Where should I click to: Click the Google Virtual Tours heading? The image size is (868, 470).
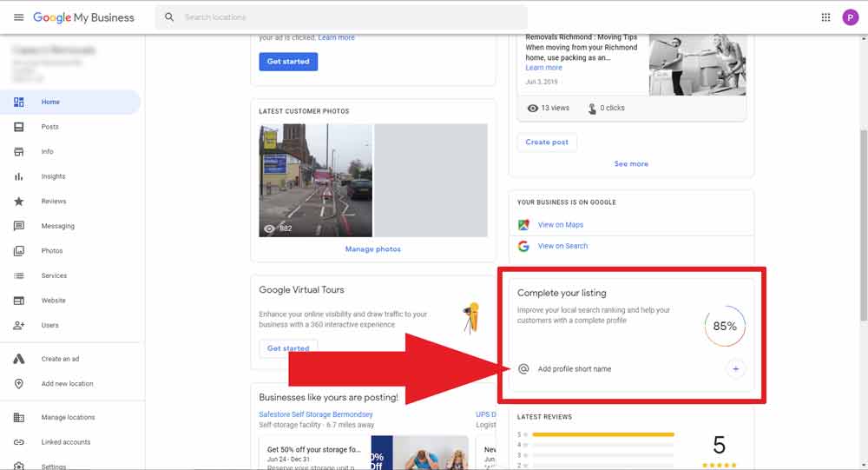coord(302,290)
